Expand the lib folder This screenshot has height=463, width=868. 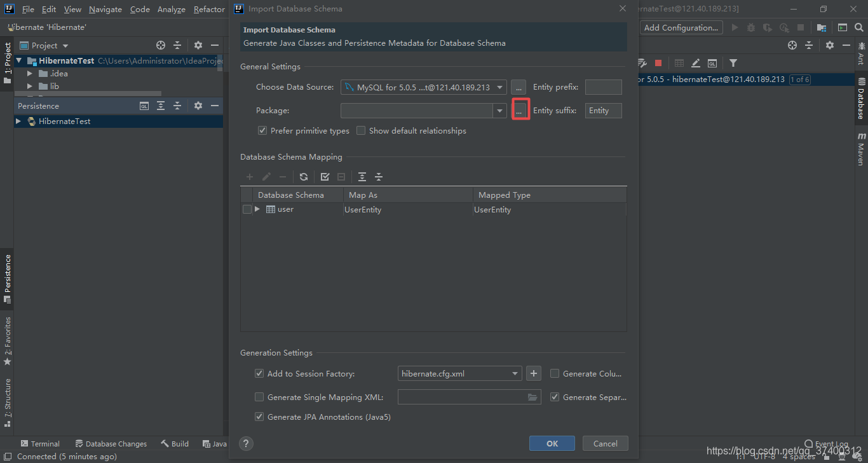(x=29, y=86)
